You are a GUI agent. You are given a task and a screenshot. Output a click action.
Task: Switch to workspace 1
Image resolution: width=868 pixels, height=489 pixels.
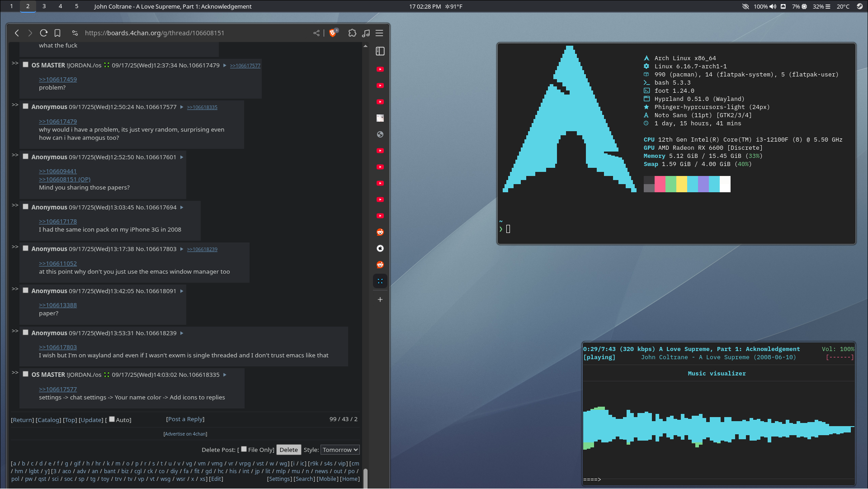point(11,6)
